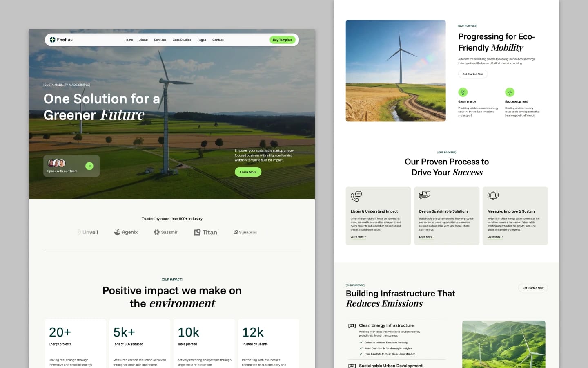Click the "Energy projects" label
The width and height of the screenshot is (588, 368).
pyautogui.click(x=60, y=344)
